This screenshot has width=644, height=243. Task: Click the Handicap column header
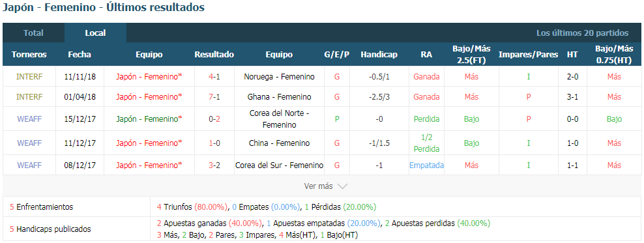tap(379, 55)
